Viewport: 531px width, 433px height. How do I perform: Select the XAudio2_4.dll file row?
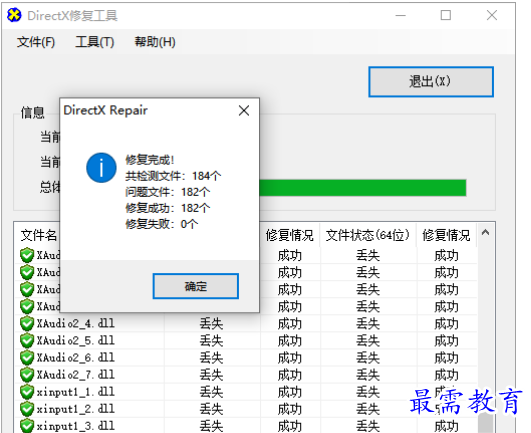pyautogui.click(x=246, y=323)
